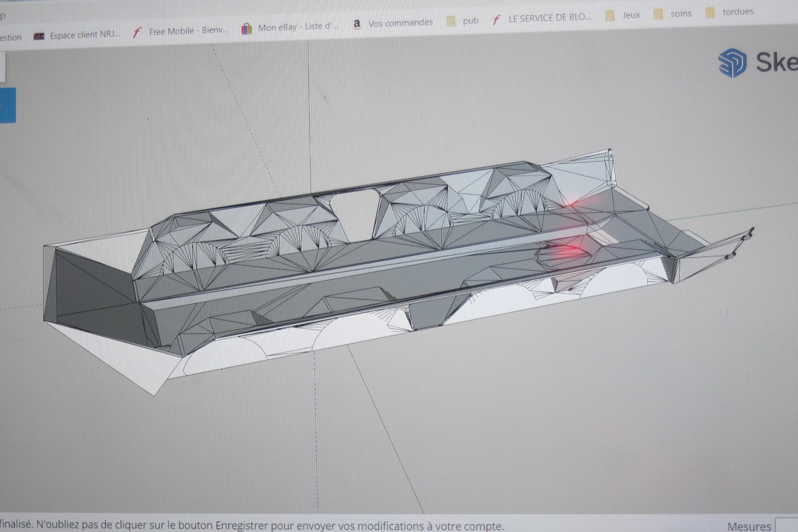Open the partially visible 'estion' bookmark
The height and width of the screenshot is (532, 798).
coord(10,37)
